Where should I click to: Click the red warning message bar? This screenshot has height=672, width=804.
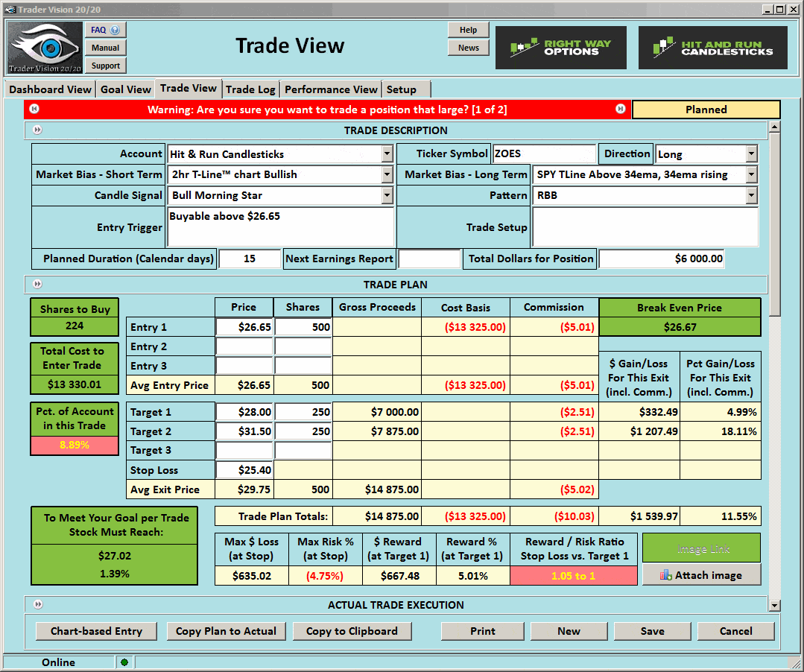(x=327, y=110)
